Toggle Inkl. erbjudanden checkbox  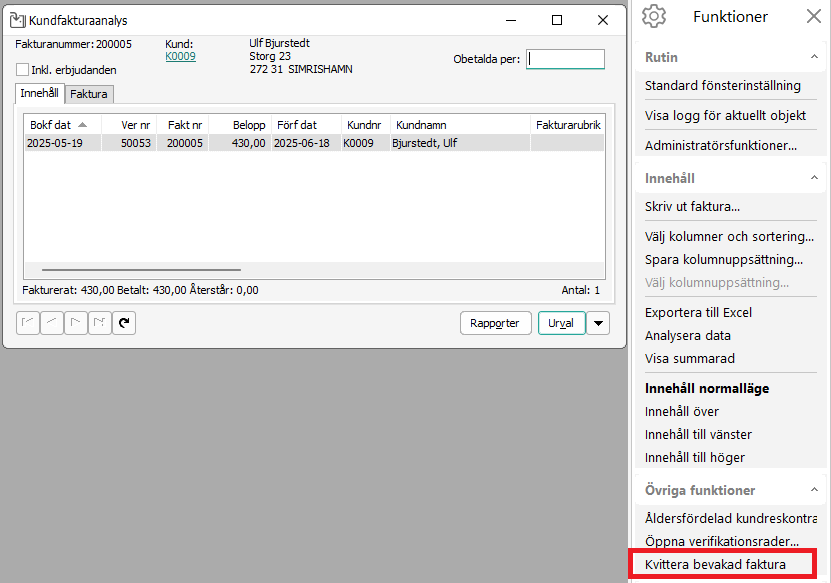coord(22,69)
